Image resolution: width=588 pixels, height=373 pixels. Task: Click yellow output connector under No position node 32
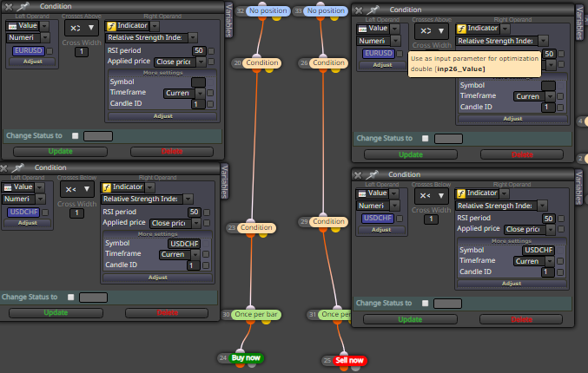277,17
